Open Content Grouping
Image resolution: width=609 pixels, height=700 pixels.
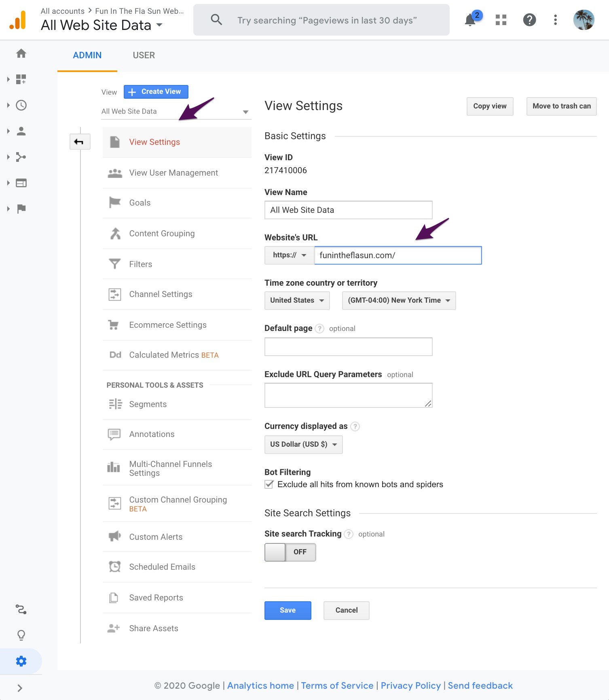[177, 233]
